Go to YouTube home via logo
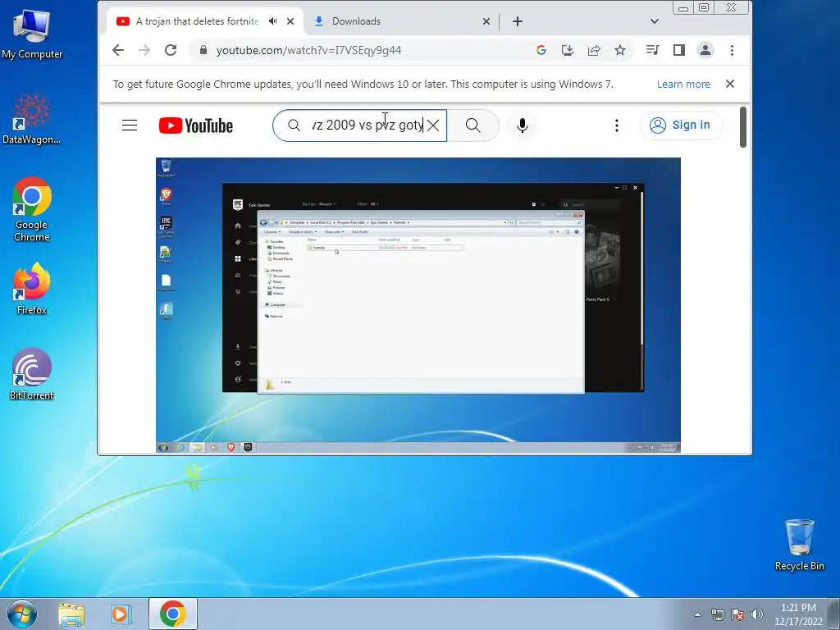 (x=195, y=126)
